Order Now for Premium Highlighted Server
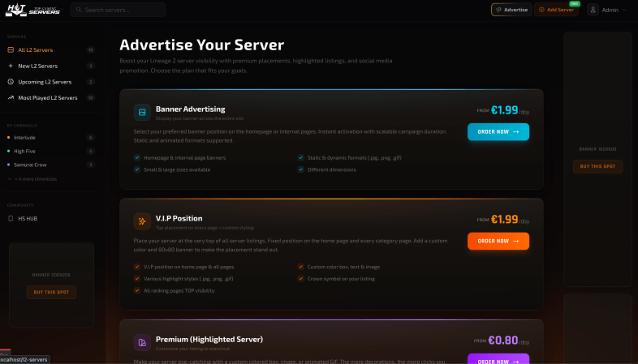Screen dimensions: 638x364 tap(498, 358)
